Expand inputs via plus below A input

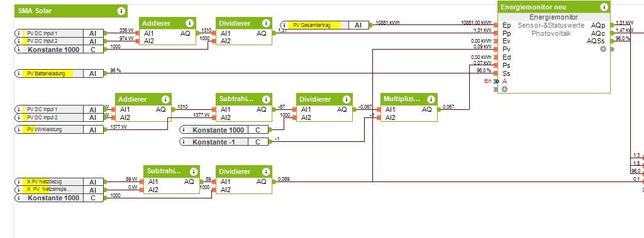coord(505,89)
